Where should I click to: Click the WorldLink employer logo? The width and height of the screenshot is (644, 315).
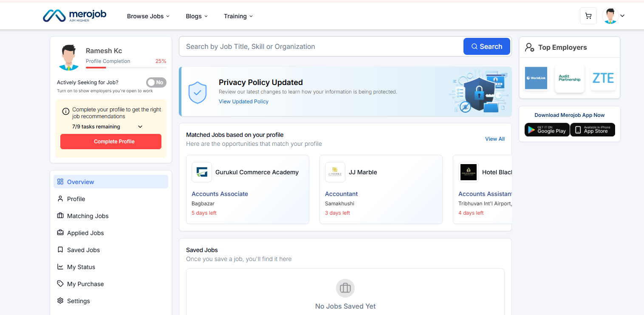tap(536, 78)
